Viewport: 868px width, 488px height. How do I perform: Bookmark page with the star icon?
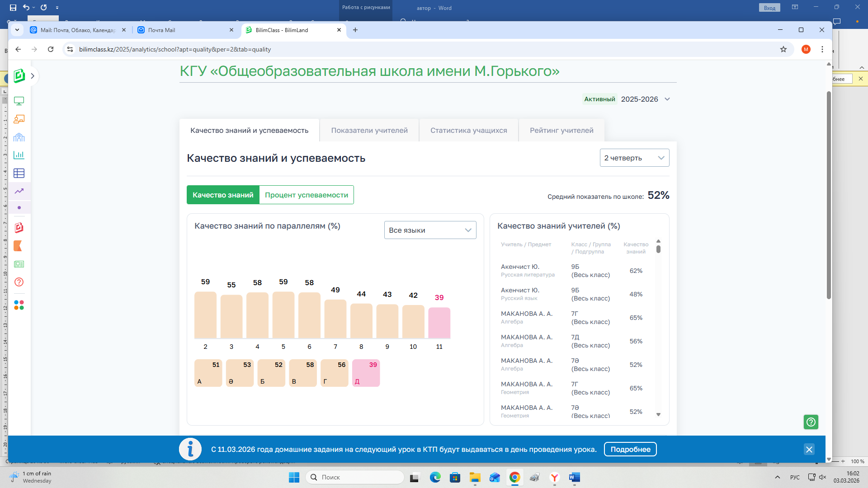click(x=783, y=49)
